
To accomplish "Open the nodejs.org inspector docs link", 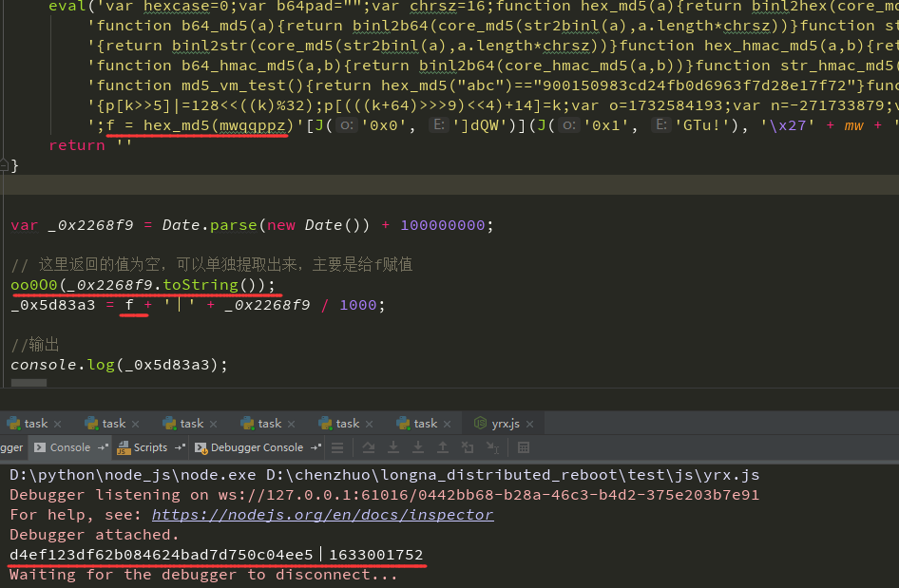I will pos(322,515).
